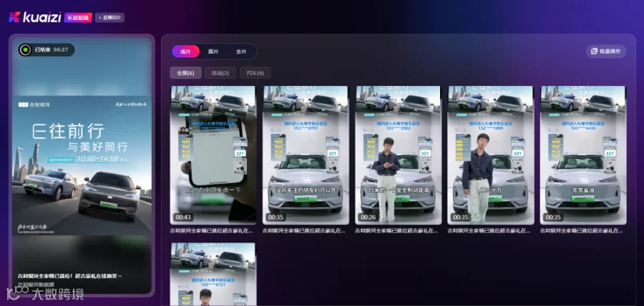
Task: Open the 00:43 phone-in-hand video clip
Action: pyautogui.click(x=213, y=155)
